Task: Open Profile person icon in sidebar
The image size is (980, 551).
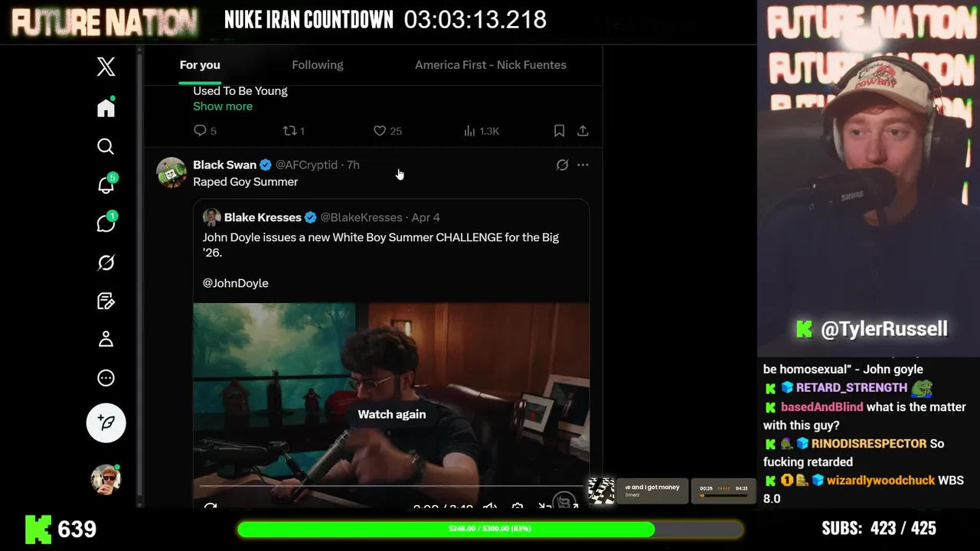Action: 106,339
